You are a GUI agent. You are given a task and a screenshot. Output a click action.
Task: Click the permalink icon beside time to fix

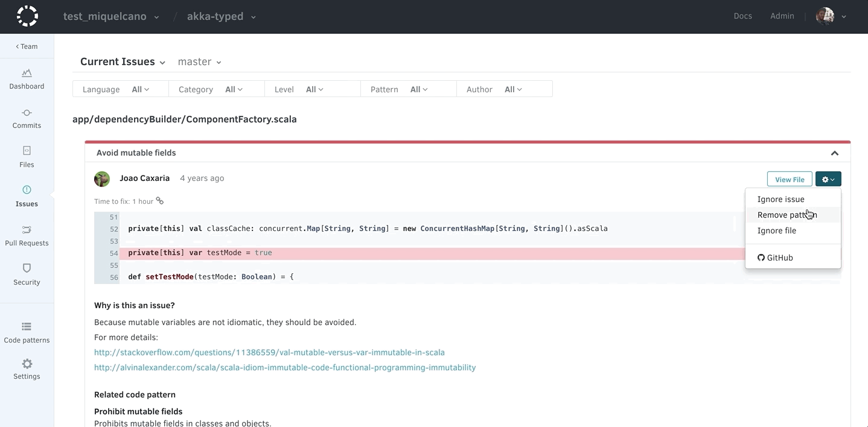(x=160, y=201)
